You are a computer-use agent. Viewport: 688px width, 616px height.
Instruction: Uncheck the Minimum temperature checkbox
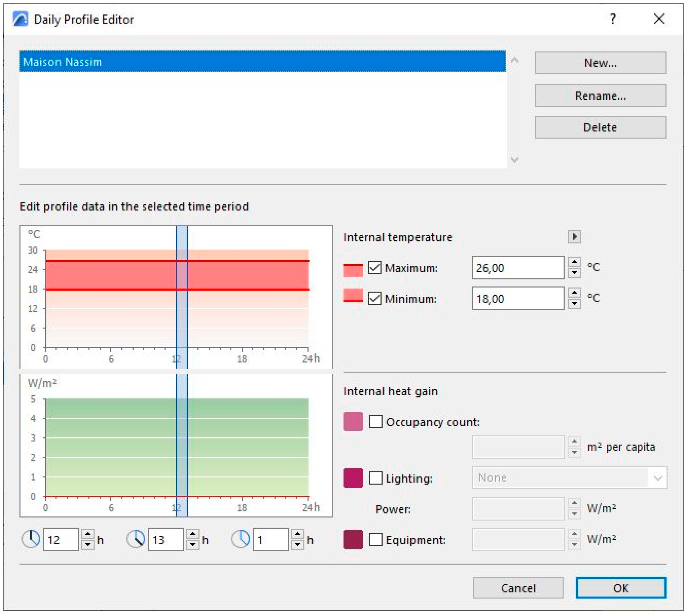click(375, 298)
